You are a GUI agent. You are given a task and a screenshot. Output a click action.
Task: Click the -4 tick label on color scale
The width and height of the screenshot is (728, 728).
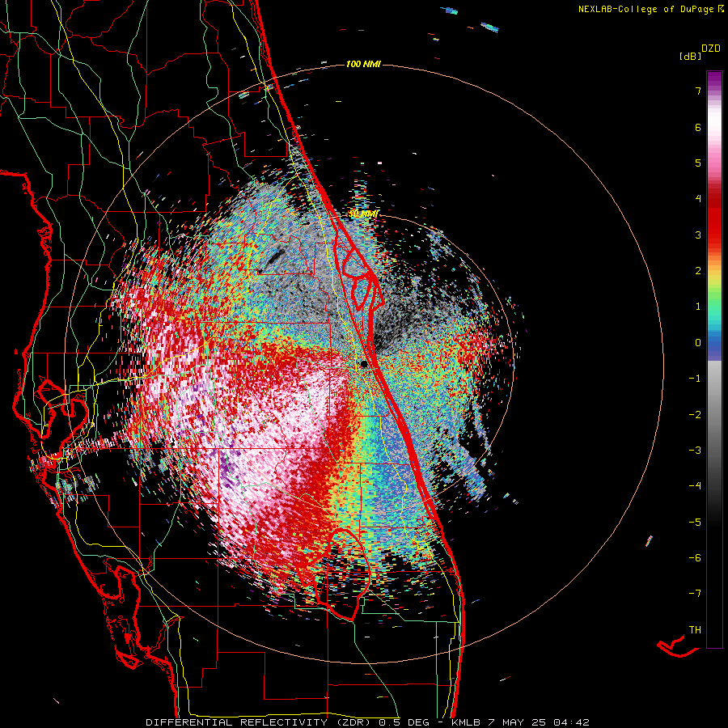click(x=695, y=486)
